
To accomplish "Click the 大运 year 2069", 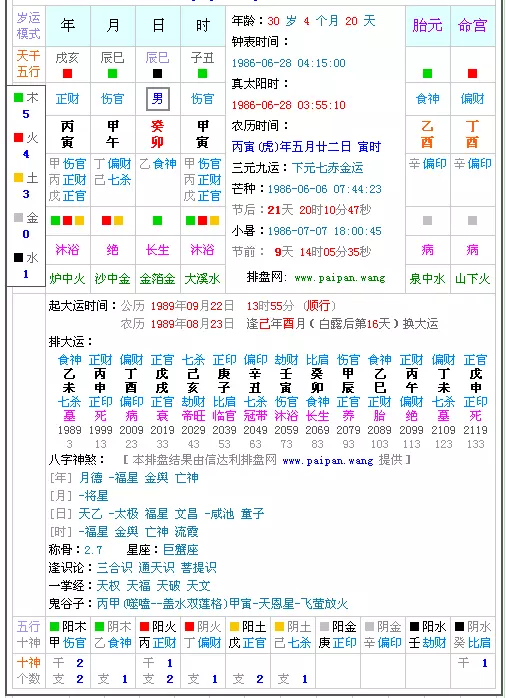I will point(318,430).
